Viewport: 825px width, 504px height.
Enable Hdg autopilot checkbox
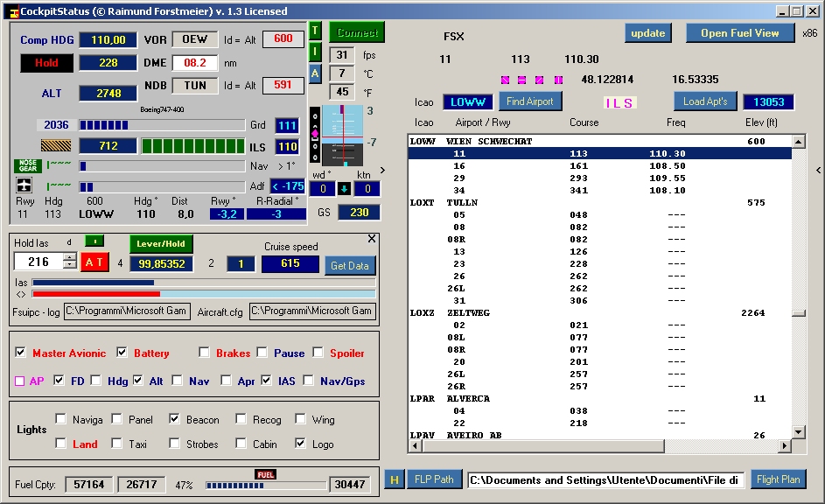(x=95, y=380)
